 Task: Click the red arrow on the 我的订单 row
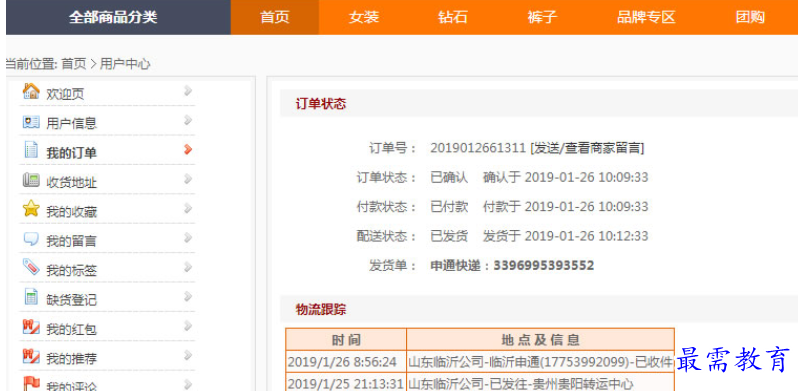click(188, 149)
